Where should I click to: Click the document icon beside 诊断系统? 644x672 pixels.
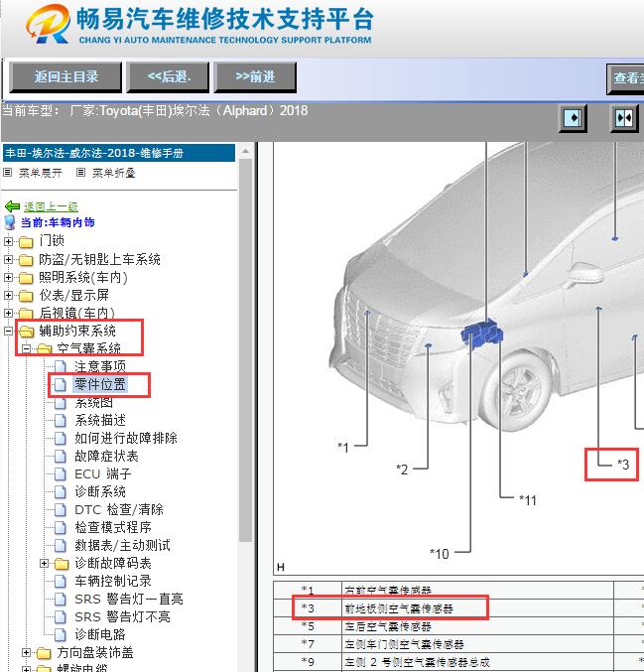coord(60,491)
